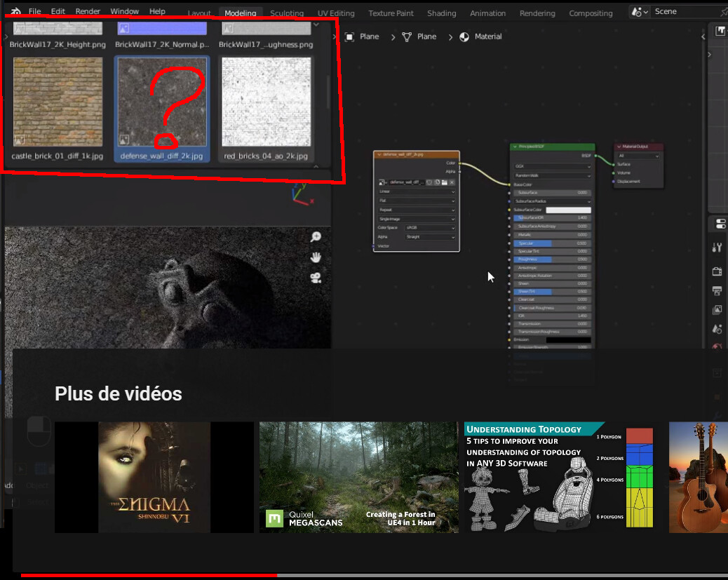The image size is (728, 580).
Task: Adjust the Sheen Tint slider
Action: pos(553,292)
